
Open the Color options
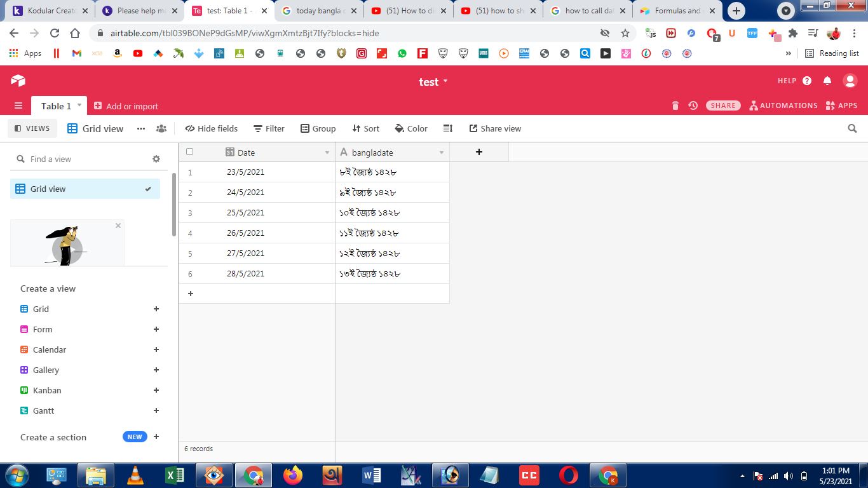point(411,128)
